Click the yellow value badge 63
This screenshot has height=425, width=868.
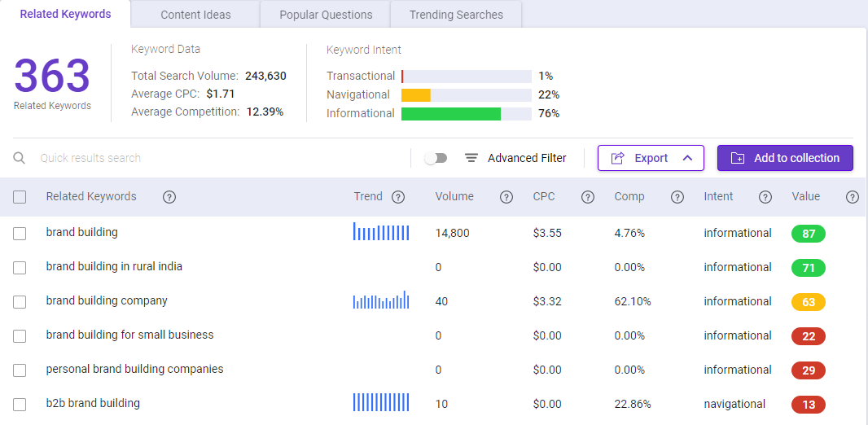pos(809,302)
